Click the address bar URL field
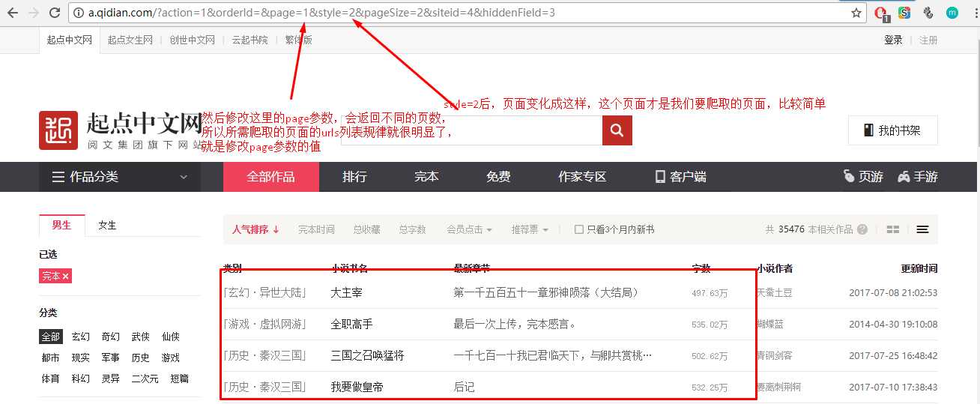 (x=465, y=13)
